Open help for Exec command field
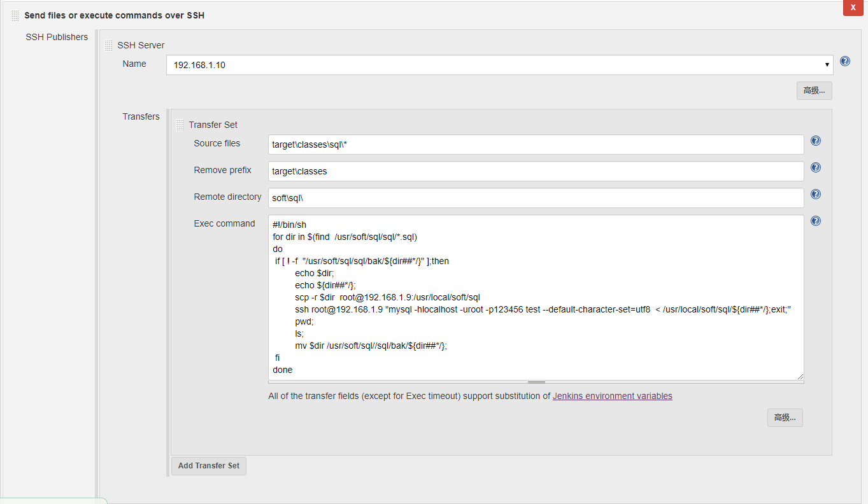This screenshot has height=504, width=868. click(816, 221)
